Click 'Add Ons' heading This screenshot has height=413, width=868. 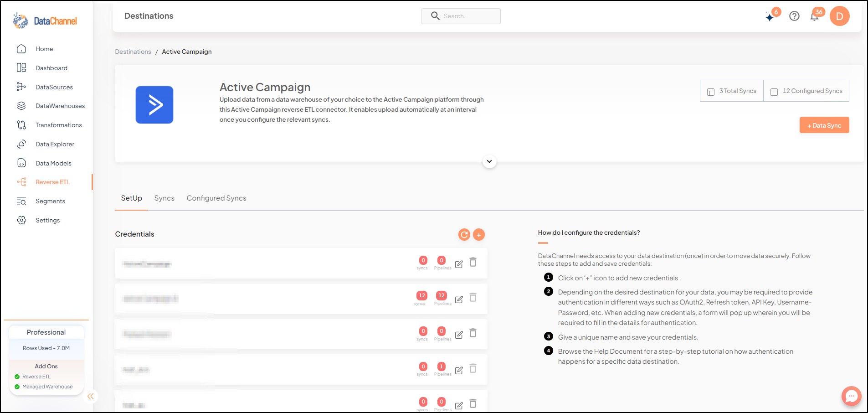46,367
